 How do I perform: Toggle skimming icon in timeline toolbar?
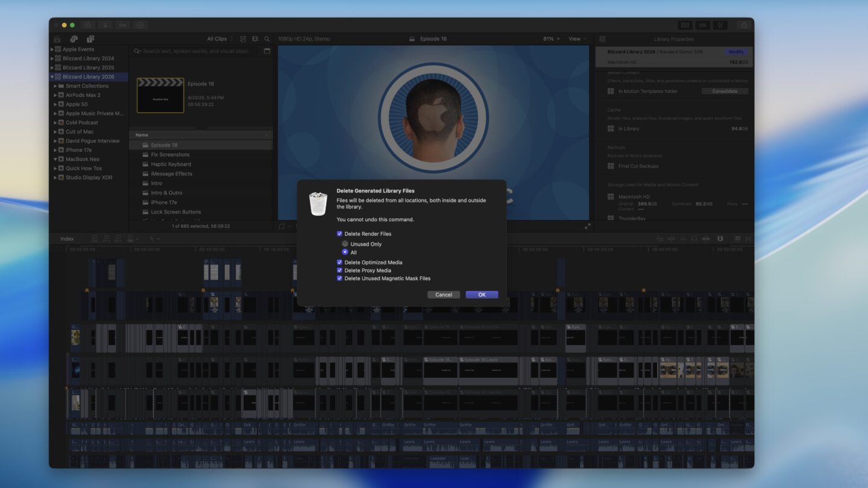[671, 239]
